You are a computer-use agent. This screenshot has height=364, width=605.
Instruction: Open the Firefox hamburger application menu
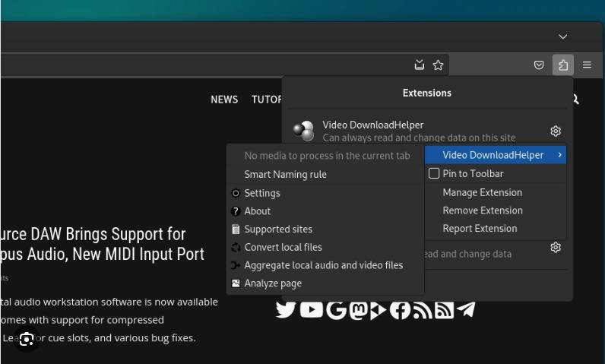tap(587, 65)
